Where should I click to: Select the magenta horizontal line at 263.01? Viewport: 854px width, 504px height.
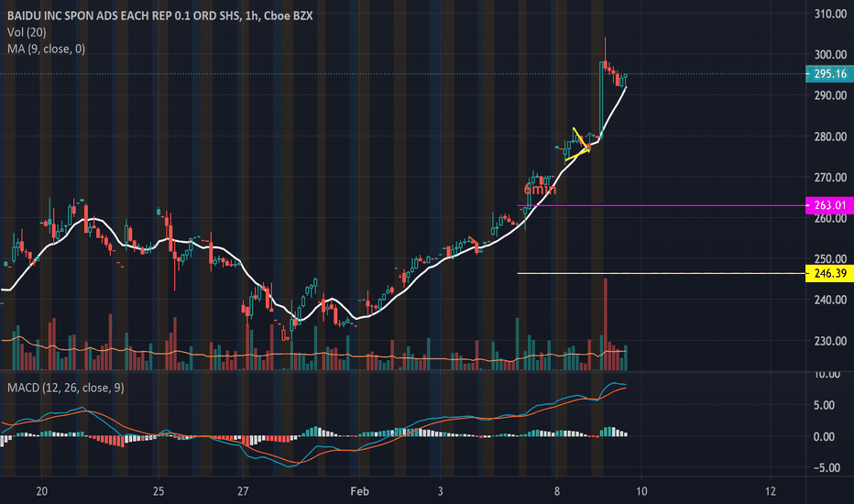click(x=661, y=205)
